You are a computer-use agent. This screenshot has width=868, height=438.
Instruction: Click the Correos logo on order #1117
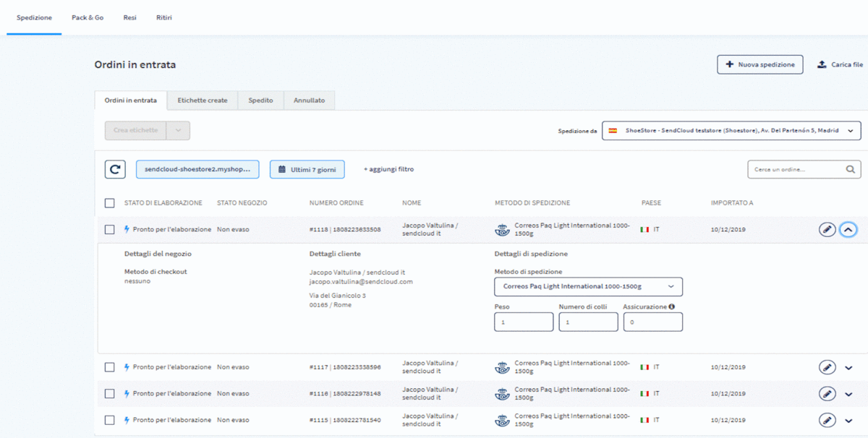coord(502,367)
